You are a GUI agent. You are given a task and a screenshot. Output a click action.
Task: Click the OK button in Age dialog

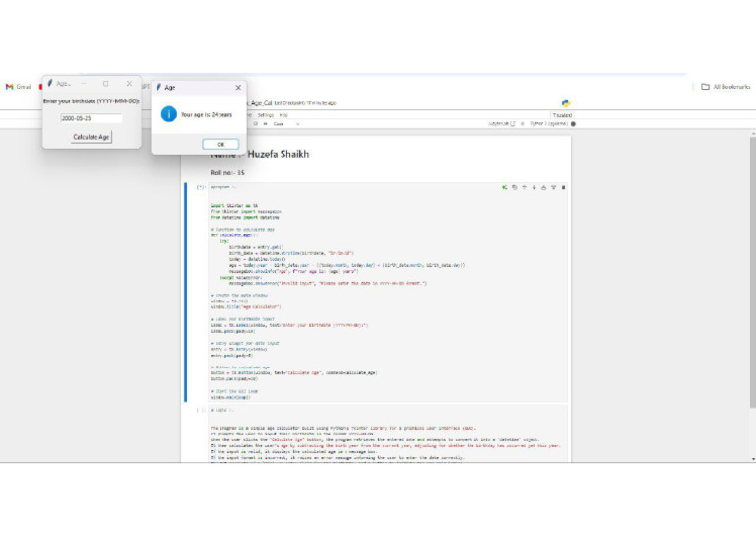click(x=220, y=144)
